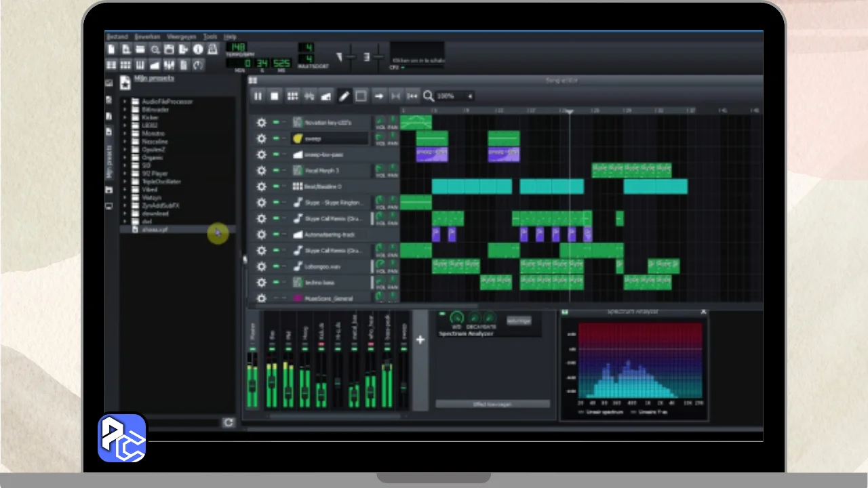Open the Beat+Bassline Editor toolbar icon
Screen dimensions: 868x488
click(x=126, y=65)
